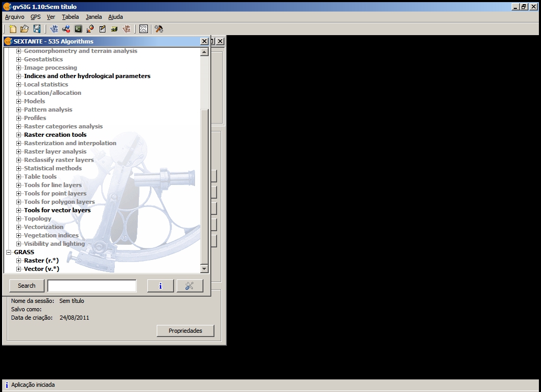The width and height of the screenshot is (541, 392).
Task: Click the search text input field
Action: [92, 286]
